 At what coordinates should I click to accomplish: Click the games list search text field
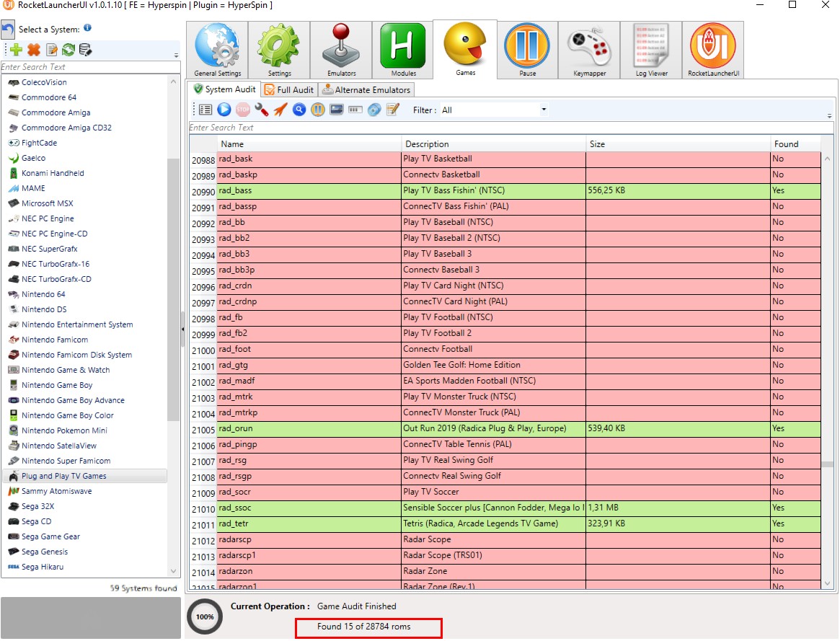[511, 128]
